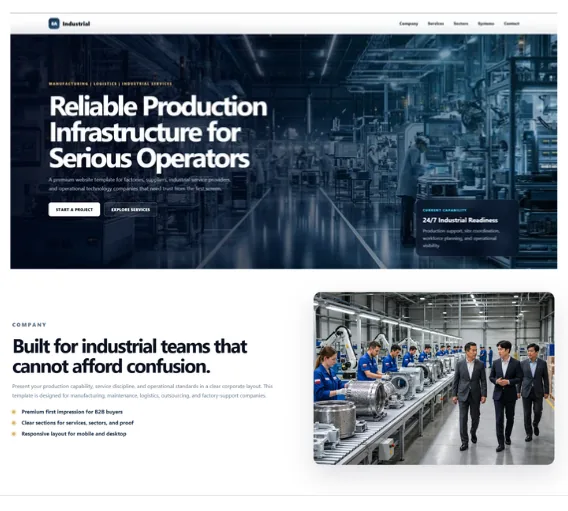Click the hero headline Reliable Production Infrastructure
Viewport: 568px width, 511px height.
click(158, 132)
